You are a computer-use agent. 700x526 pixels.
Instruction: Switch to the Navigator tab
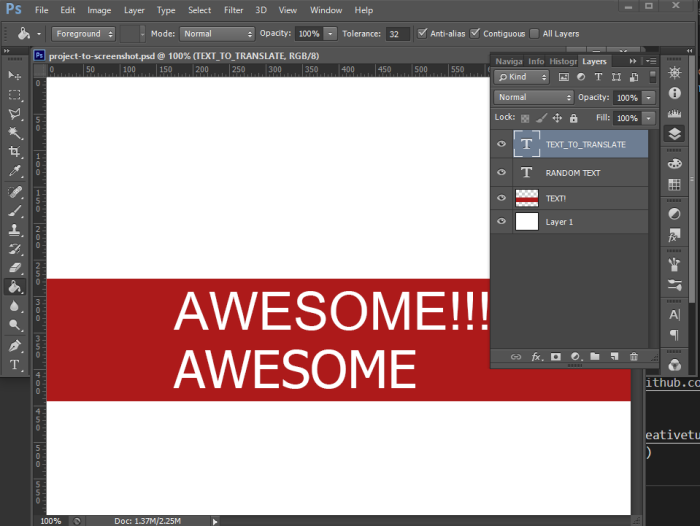pos(509,61)
